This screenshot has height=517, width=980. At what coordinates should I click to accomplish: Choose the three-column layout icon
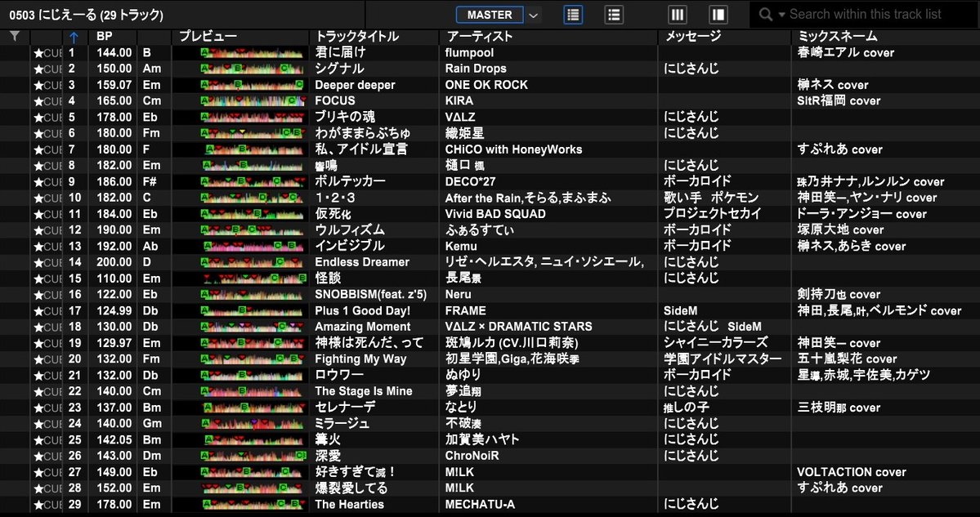click(677, 15)
